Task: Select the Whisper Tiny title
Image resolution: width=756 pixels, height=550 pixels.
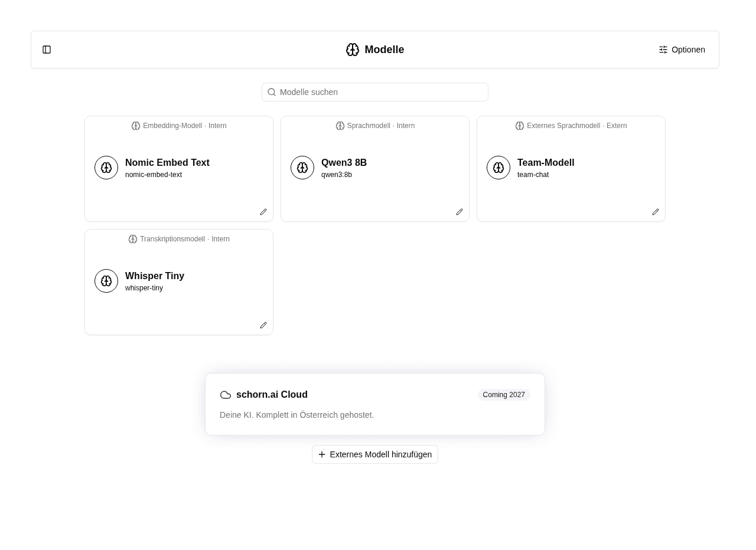Action: pyautogui.click(x=155, y=276)
